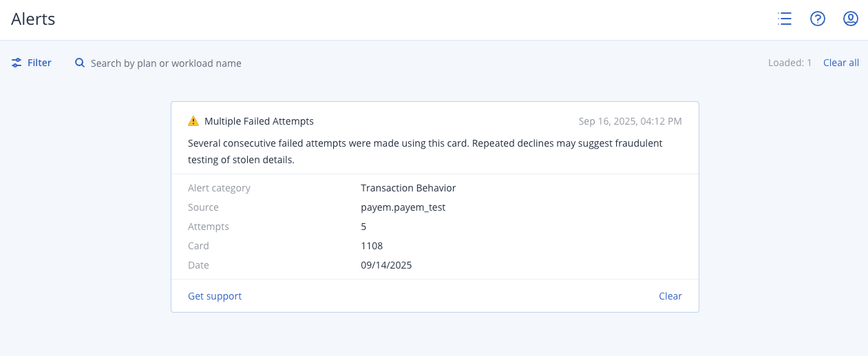The image size is (868, 356).
Task: Click the Alerts page heading
Action: 33,19
